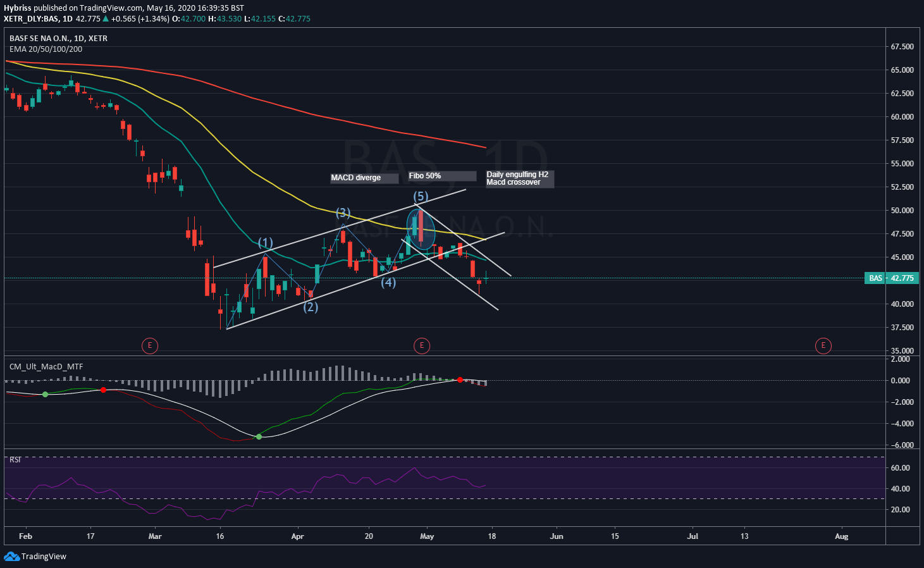Screen dimensions: 924x568
Task: Click the green MACD crossover dot at the trough
Action: point(259,436)
